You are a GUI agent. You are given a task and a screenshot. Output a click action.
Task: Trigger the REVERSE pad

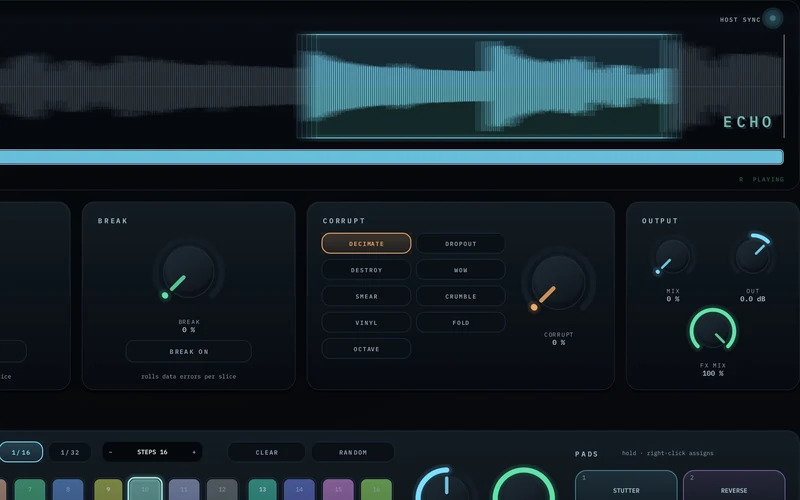[734, 485]
